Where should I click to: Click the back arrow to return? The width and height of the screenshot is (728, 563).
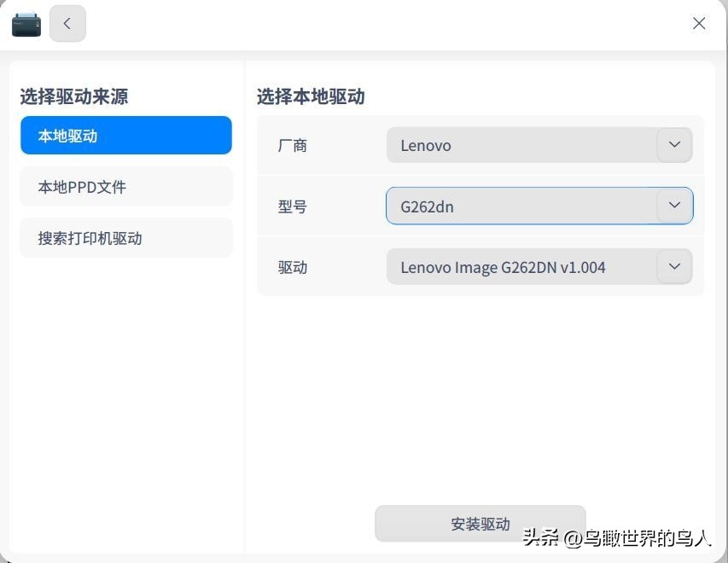click(67, 23)
